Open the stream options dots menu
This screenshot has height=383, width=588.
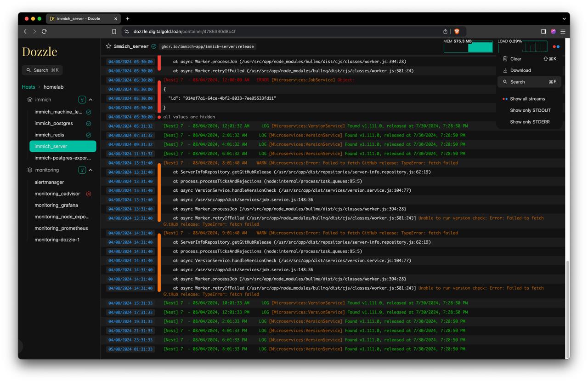(x=556, y=46)
